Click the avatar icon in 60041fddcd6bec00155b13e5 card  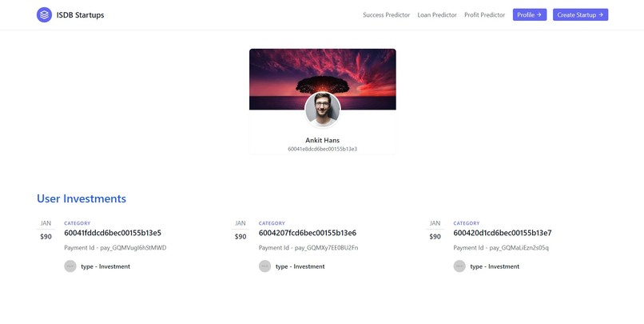[x=70, y=266]
